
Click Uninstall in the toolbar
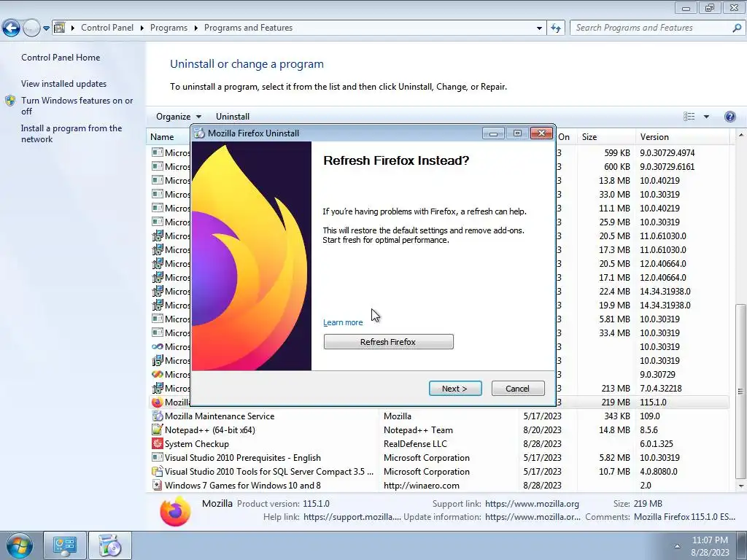pyautogui.click(x=233, y=116)
